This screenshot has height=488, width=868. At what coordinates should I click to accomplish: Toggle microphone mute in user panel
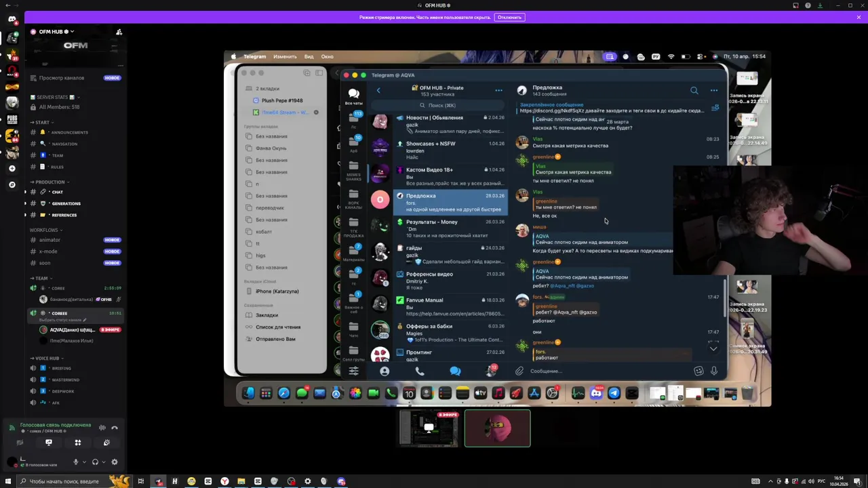click(75, 462)
